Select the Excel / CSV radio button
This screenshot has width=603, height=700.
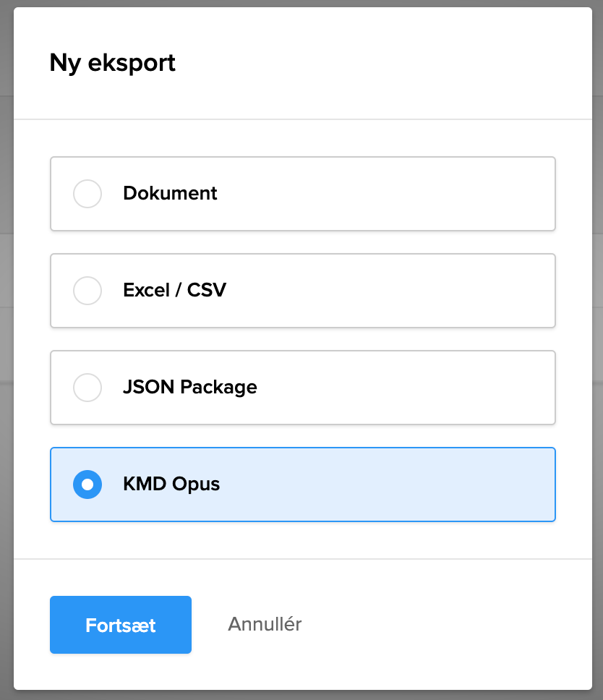pos(87,291)
